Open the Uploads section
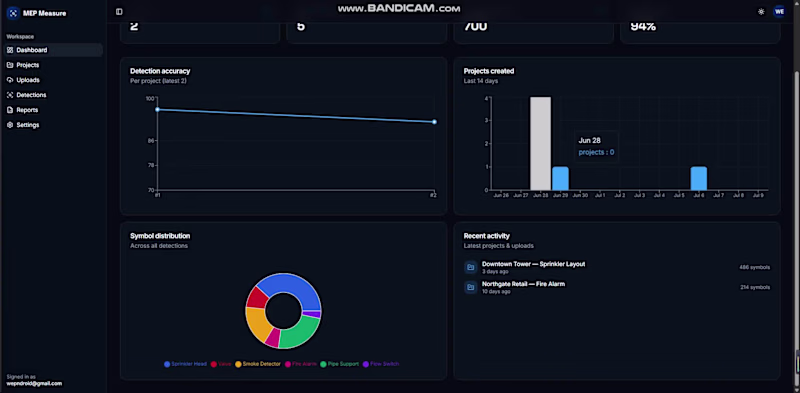Viewport: 800px width, 393px height. pyautogui.click(x=53, y=80)
